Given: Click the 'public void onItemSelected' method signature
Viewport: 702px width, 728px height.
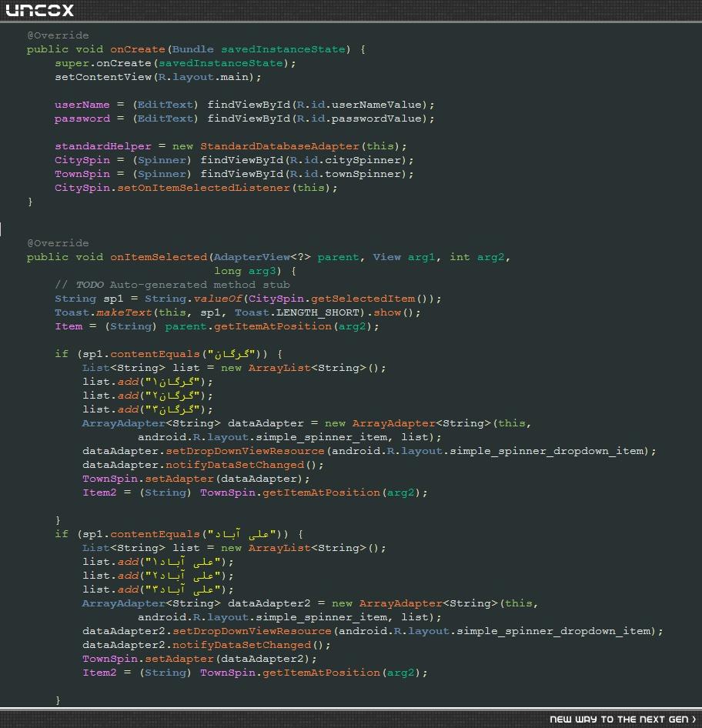Looking at the screenshot, I should [x=269, y=257].
